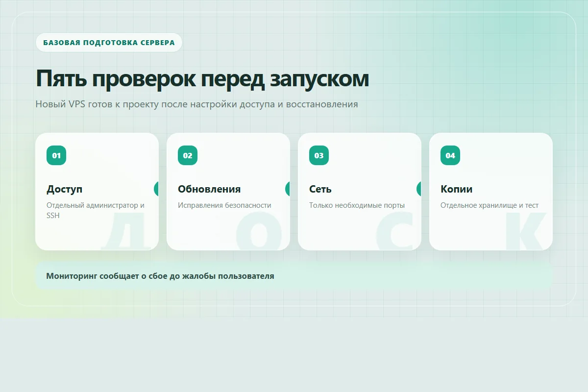Viewport: 588px width, 392px height.
Task: Click the text Исправления безопасности
Action: (224, 205)
